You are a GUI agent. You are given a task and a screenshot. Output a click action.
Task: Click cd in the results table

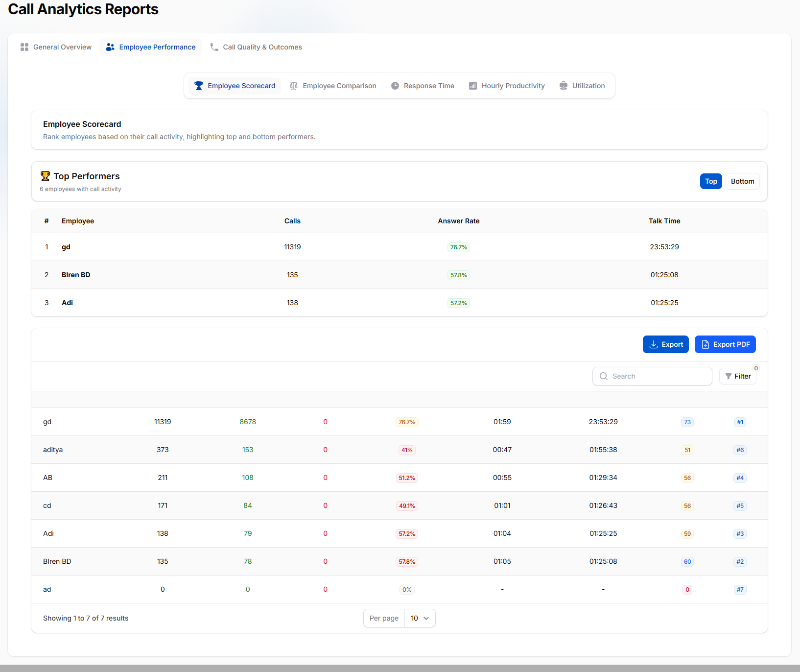tap(47, 505)
